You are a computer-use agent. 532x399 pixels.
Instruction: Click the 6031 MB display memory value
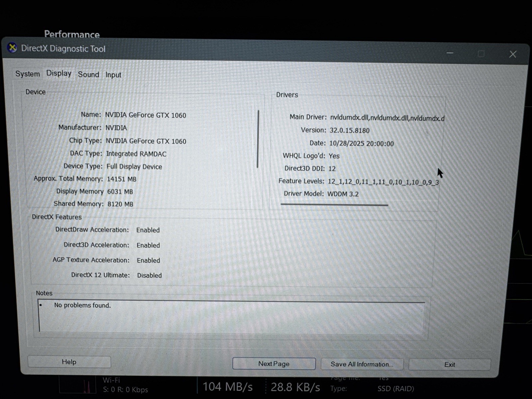(x=120, y=192)
